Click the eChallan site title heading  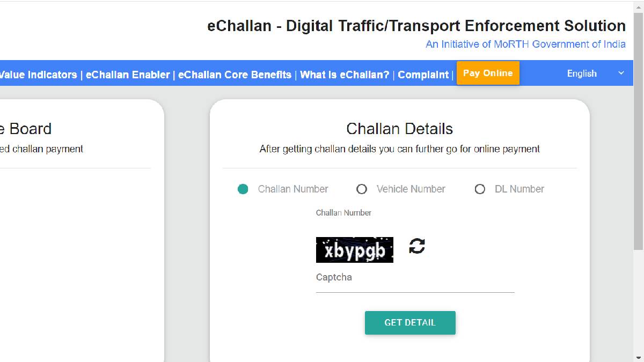416,26
